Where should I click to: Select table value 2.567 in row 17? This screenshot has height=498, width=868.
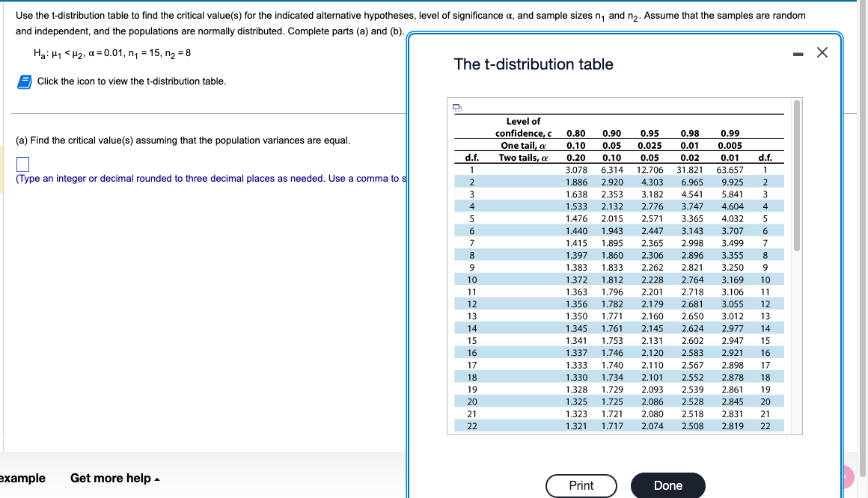[x=692, y=365]
